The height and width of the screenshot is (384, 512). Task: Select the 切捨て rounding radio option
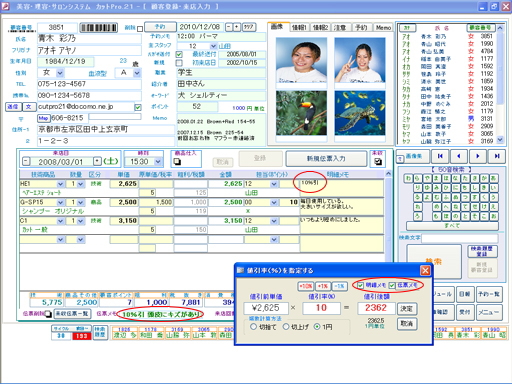pyautogui.click(x=253, y=327)
